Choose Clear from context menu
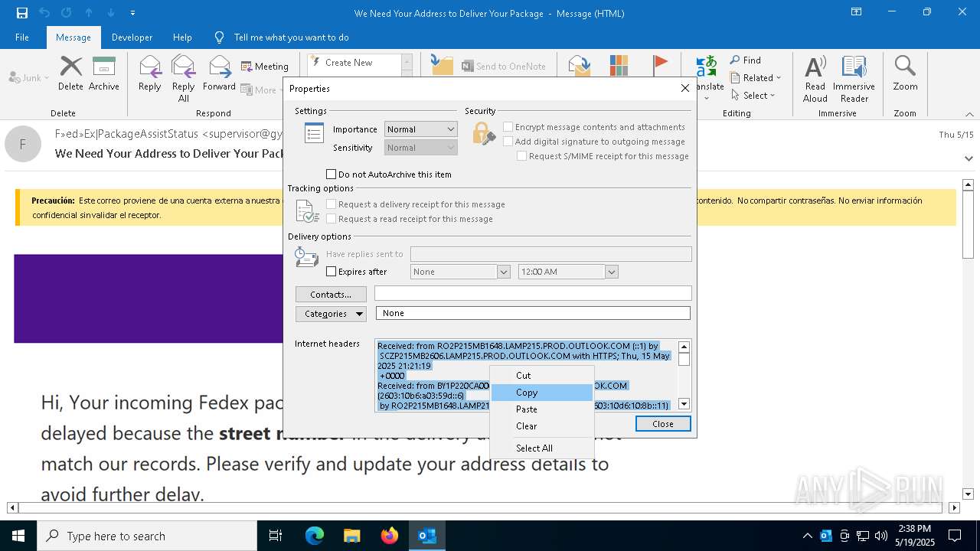 pyautogui.click(x=542, y=426)
